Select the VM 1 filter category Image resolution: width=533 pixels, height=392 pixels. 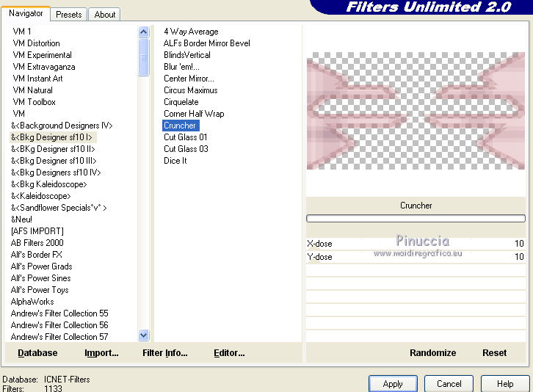(x=22, y=32)
